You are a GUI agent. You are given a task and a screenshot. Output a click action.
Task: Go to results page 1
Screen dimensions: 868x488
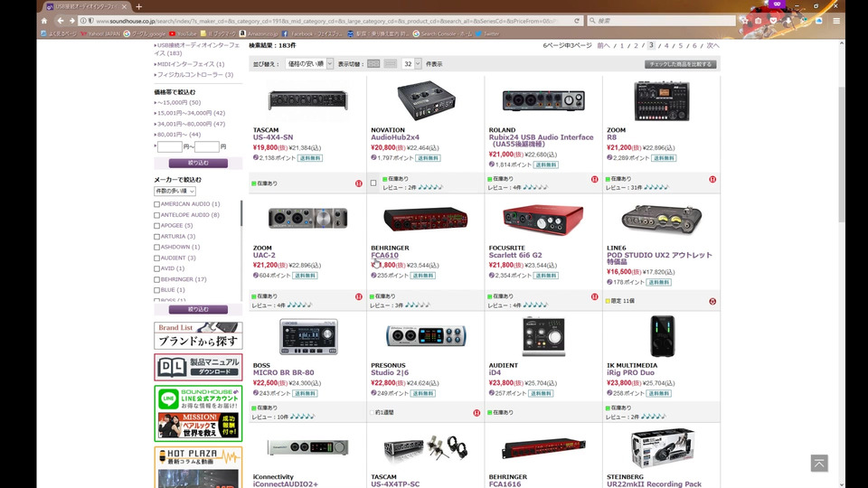[622, 46]
